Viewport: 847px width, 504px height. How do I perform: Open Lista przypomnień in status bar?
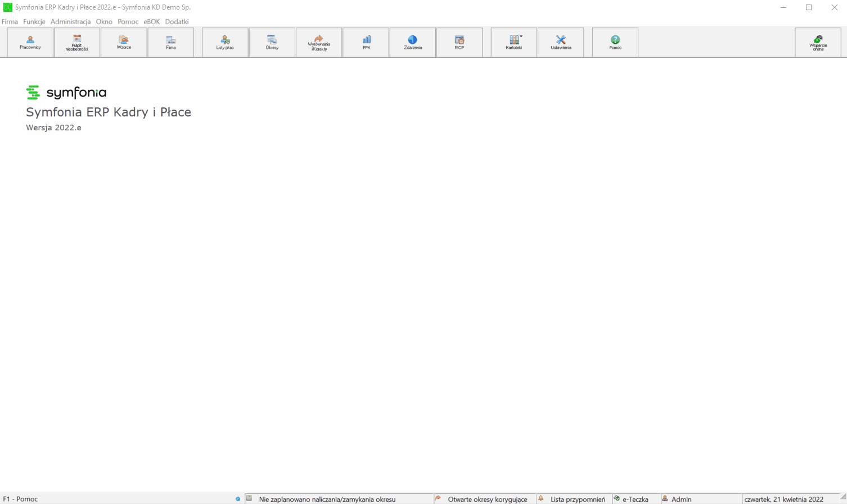coord(578,499)
